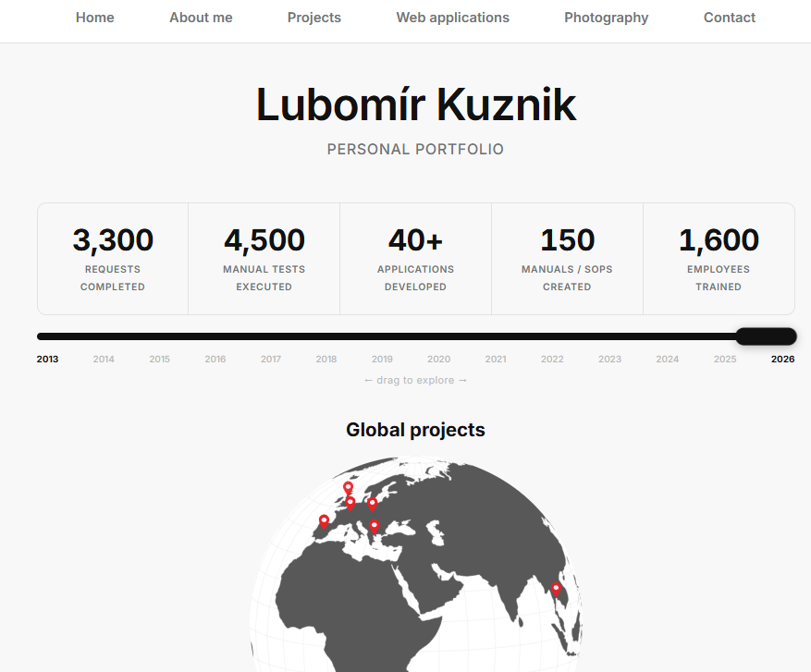The image size is (811, 672).
Task: Select the 150 Manuals / SOPs Created card
Action: click(568, 259)
